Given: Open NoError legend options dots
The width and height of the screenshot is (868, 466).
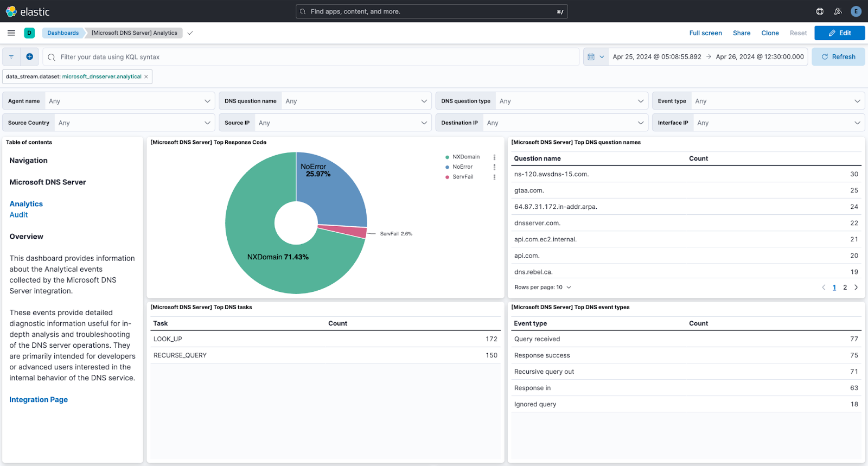Looking at the screenshot, I should [494, 167].
